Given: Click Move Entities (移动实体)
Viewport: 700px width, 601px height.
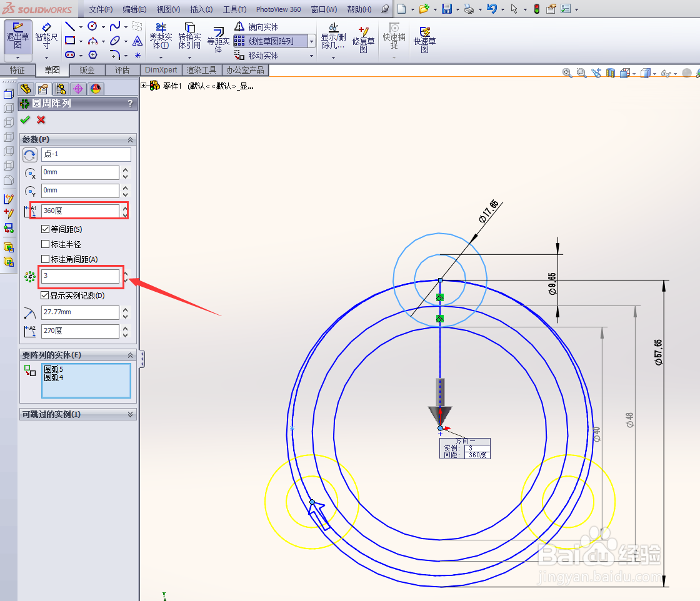Looking at the screenshot, I should tap(257, 56).
